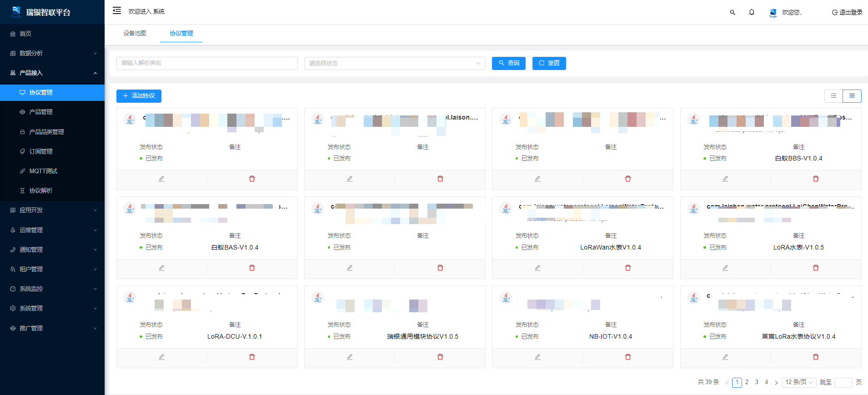The height and width of the screenshot is (395, 868).
Task: Go to page 2 of results
Action: point(747,382)
